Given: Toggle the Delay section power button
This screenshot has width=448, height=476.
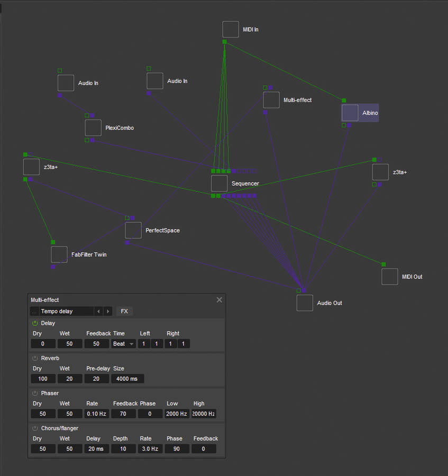Looking at the screenshot, I should (35, 323).
